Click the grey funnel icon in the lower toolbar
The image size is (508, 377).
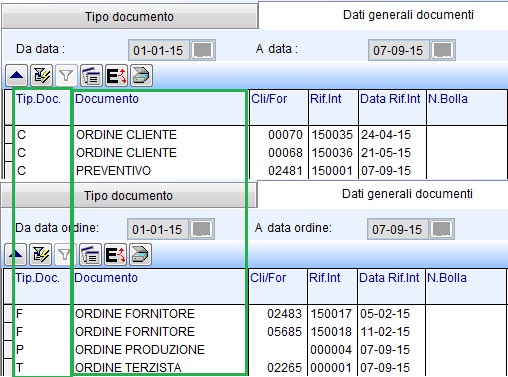pos(65,255)
